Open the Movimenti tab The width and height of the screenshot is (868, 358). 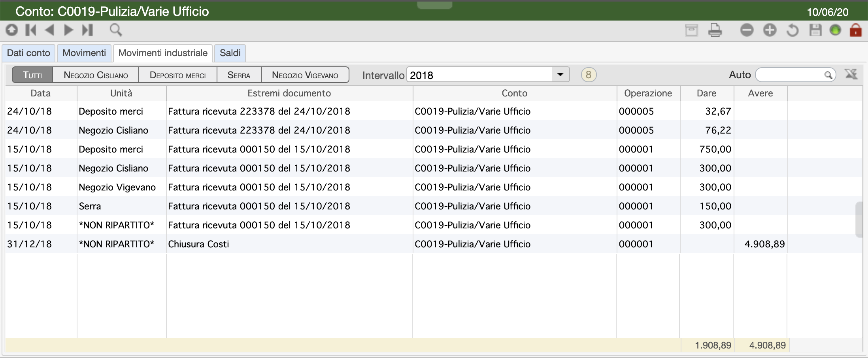[84, 53]
